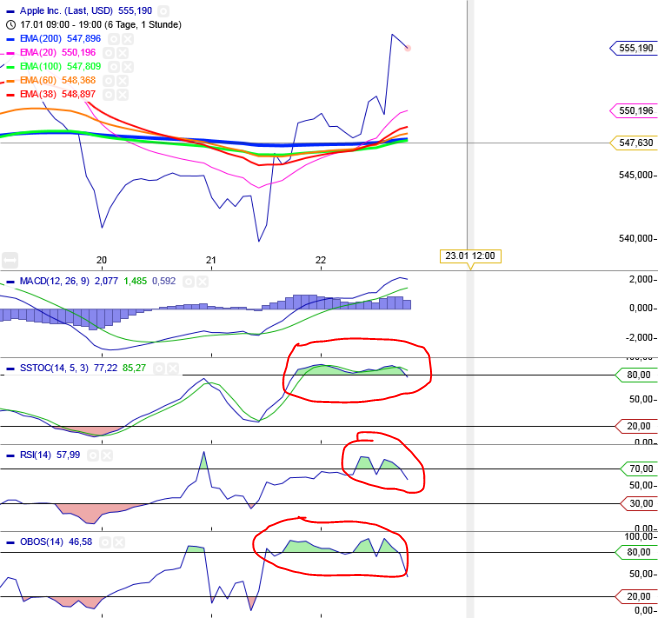The height and width of the screenshot is (618, 658).
Task: Click the SSTOC 80,00 overbought level tag
Action: pos(636,375)
